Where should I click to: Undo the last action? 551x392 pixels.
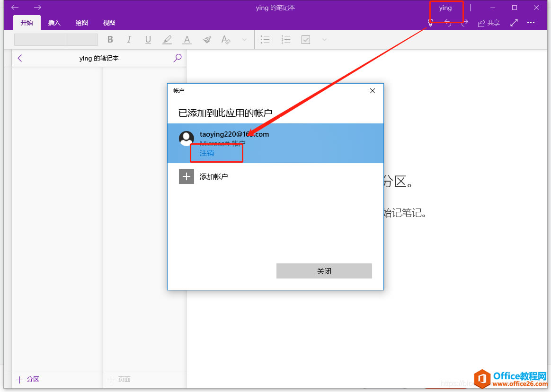click(448, 22)
